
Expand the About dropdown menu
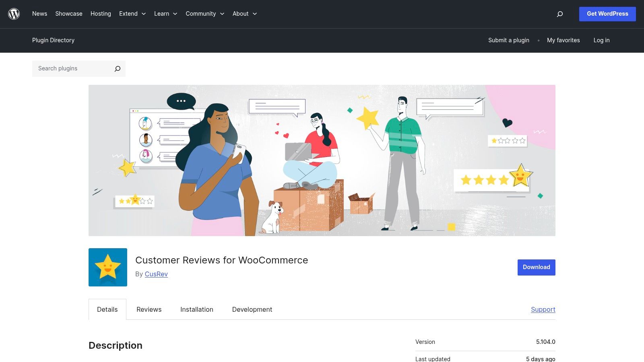[x=245, y=14]
